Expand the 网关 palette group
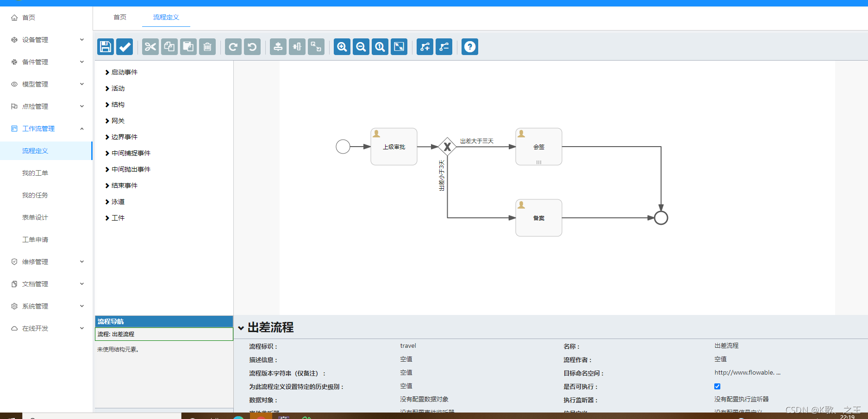868x419 pixels. pos(115,121)
